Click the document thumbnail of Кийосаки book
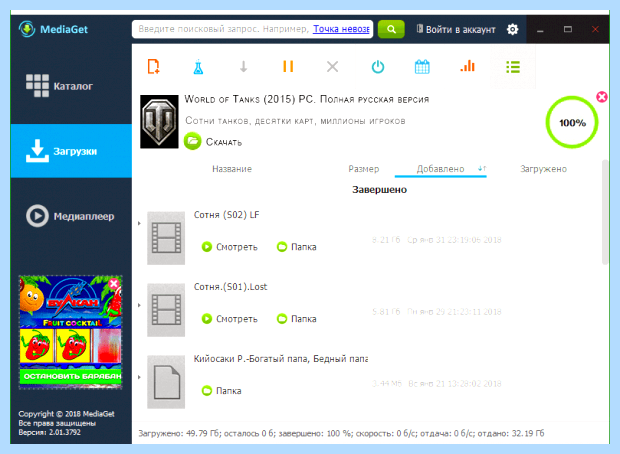 166,382
